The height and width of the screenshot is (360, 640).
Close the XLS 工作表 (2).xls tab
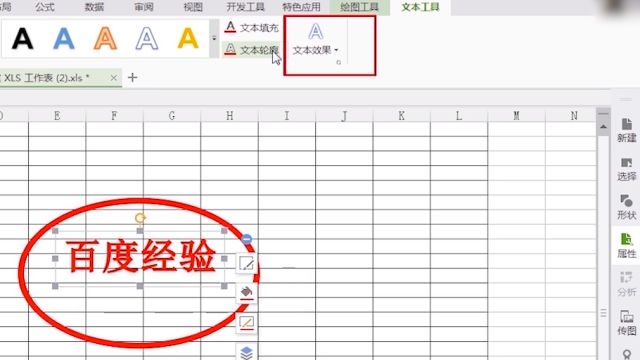[x=113, y=78]
